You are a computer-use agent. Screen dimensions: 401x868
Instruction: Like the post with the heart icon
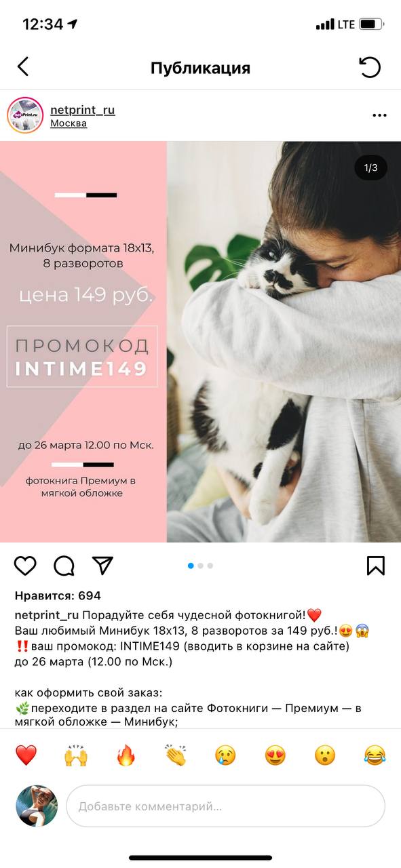[x=25, y=566]
